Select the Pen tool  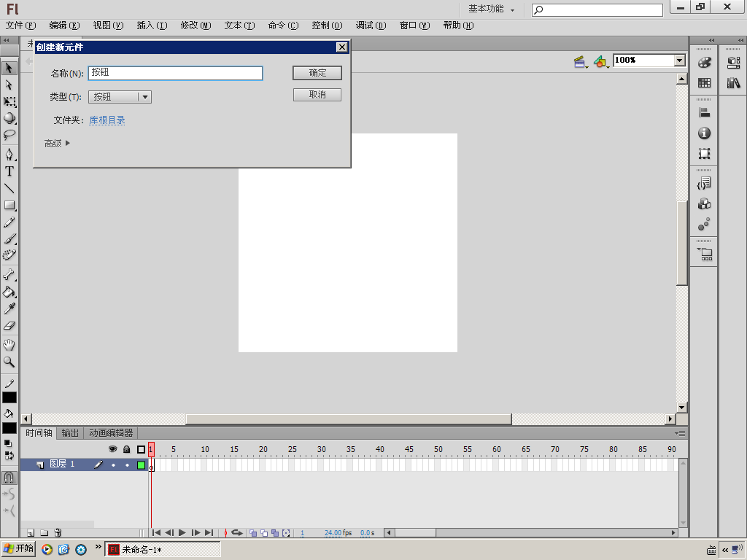tap(9, 155)
